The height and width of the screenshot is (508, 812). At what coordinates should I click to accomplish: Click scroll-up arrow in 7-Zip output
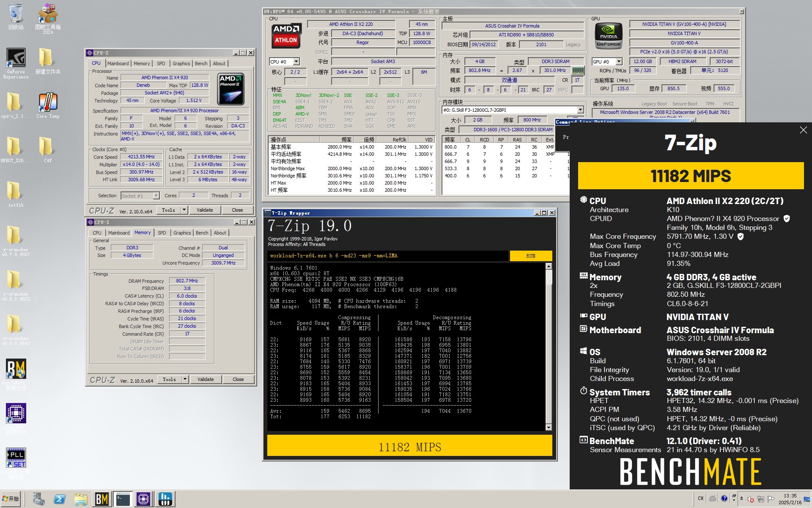click(549, 266)
